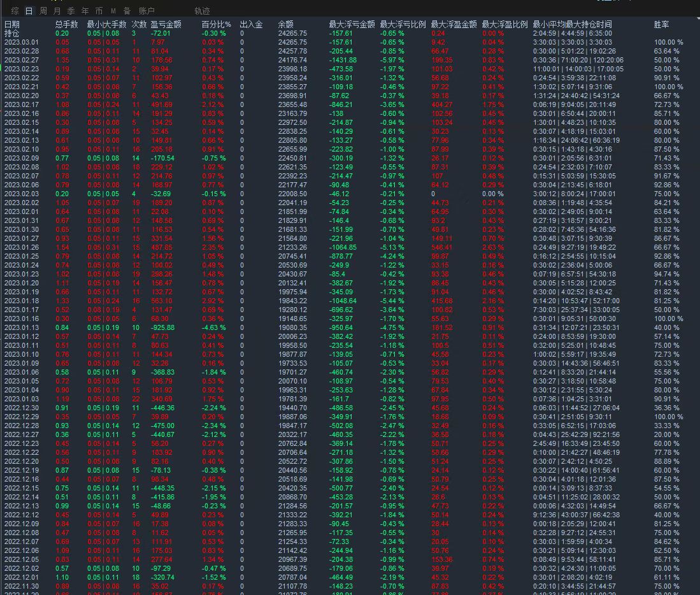Screen dimensions: 700x595
Task: Sort by the 次数 column header
Action: (139, 25)
